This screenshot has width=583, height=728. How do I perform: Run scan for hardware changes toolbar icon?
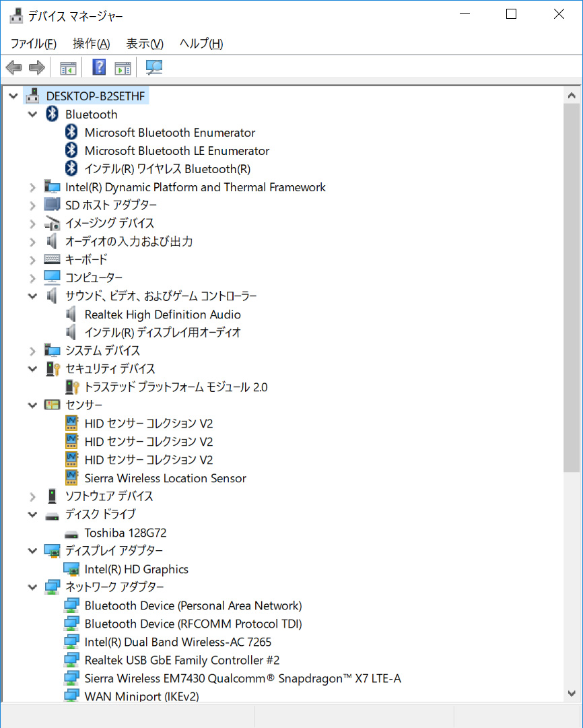153,67
